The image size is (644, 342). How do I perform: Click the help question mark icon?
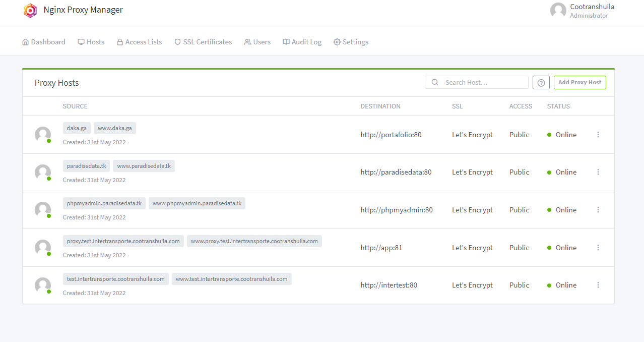tap(541, 83)
